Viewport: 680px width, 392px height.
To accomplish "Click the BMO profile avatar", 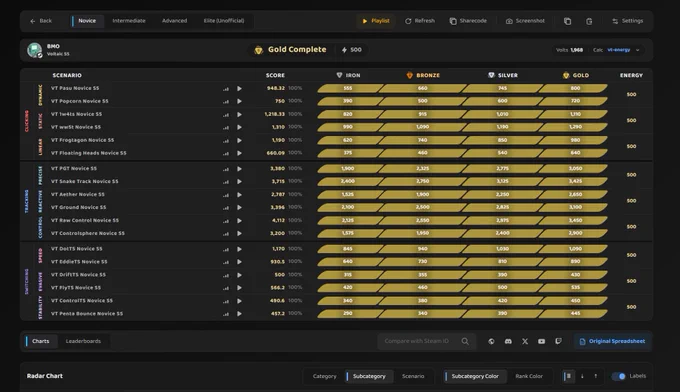I will coord(34,50).
